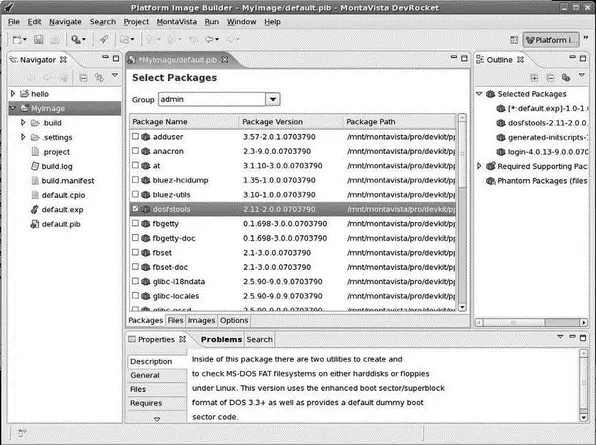Show the General properties section
The height and width of the screenshot is (445, 596).
[x=157, y=375]
